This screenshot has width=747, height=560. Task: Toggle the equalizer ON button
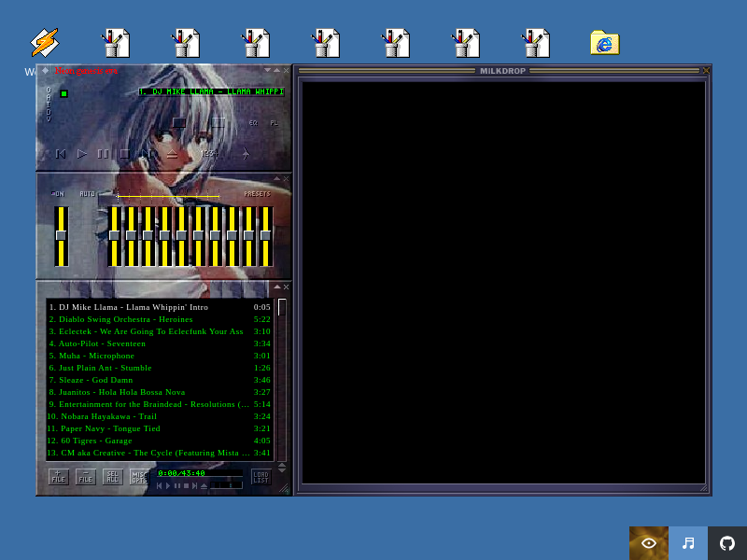[58, 194]
